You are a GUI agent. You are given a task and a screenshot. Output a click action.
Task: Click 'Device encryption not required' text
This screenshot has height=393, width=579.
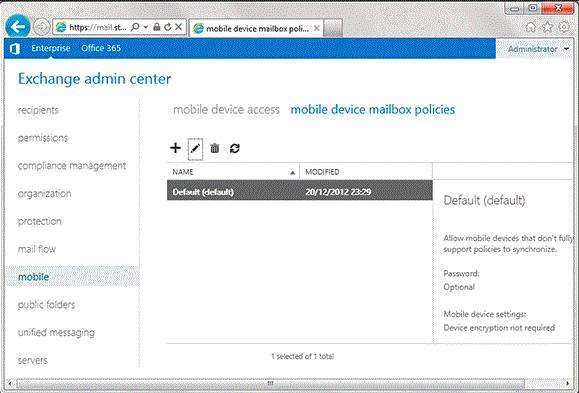point(499,328)
